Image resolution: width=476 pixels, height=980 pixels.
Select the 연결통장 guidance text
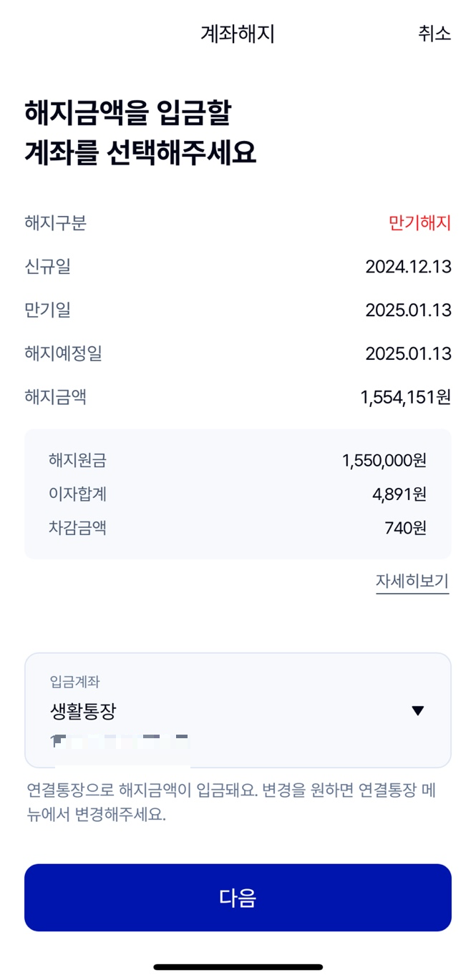[236, 799]
